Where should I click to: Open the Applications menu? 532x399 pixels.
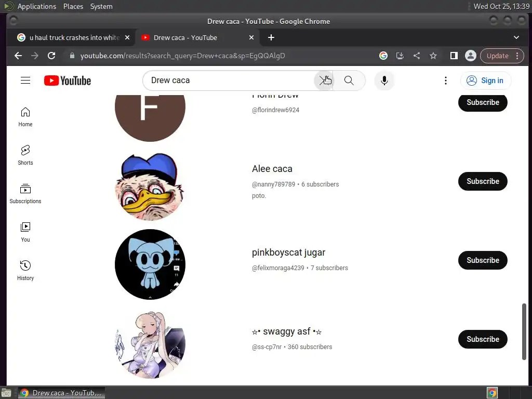tap(37, 6)
